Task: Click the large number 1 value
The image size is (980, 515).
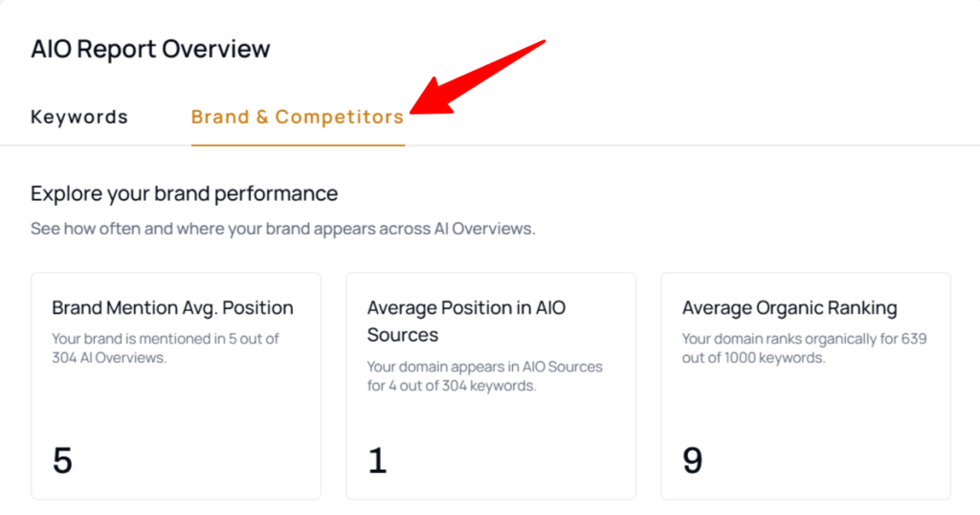Action: [x=377, y=460]
